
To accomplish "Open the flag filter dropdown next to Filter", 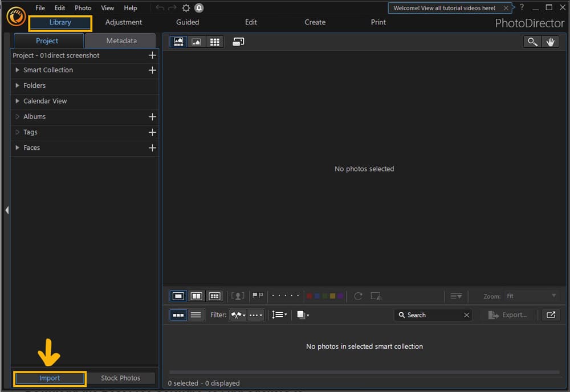I will 238,315.
